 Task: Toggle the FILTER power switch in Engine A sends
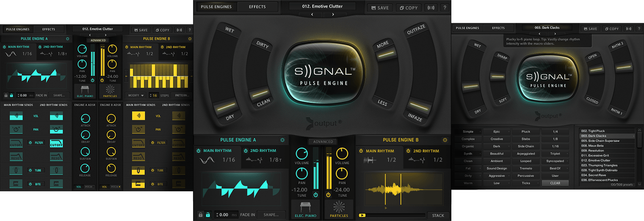click(x=30, y=143)
